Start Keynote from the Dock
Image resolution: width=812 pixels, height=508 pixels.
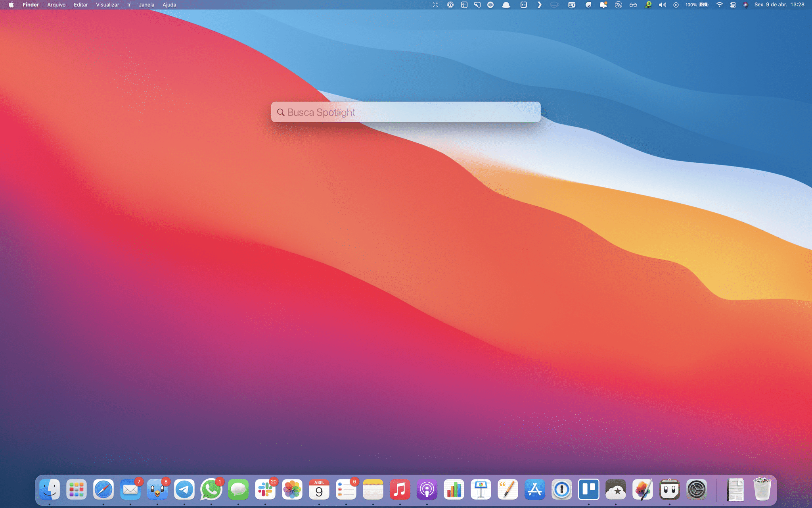pyautogui.click(x=481, y=489)
